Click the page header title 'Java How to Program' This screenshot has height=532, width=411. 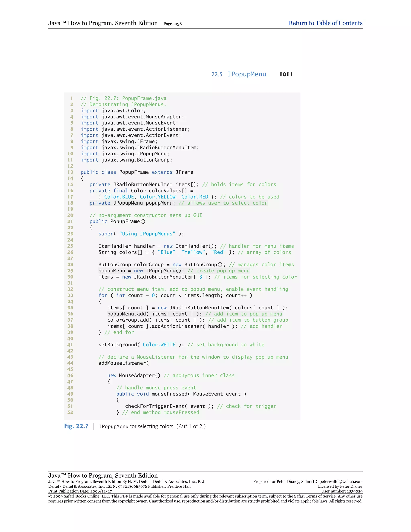(103, 23)
